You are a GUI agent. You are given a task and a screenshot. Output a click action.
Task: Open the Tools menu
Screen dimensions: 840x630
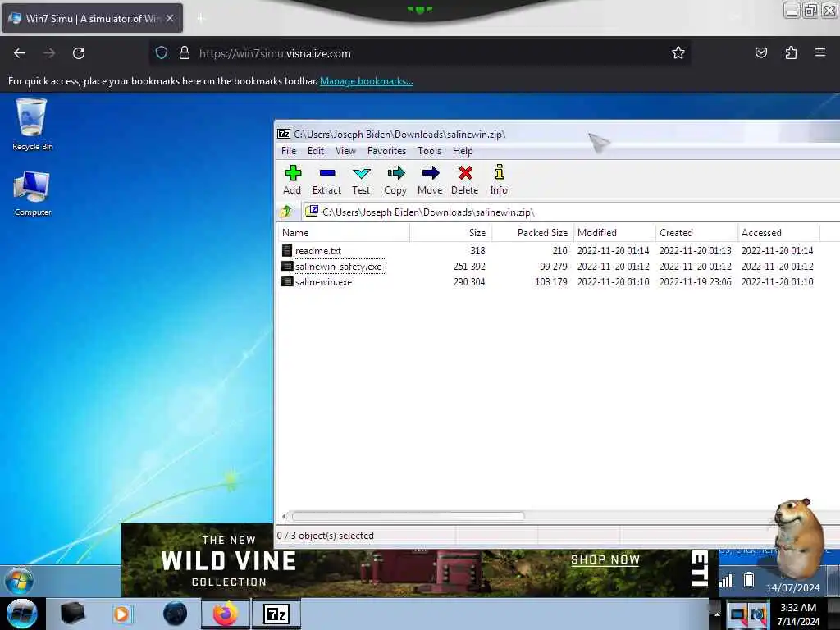tap(430, 151)
